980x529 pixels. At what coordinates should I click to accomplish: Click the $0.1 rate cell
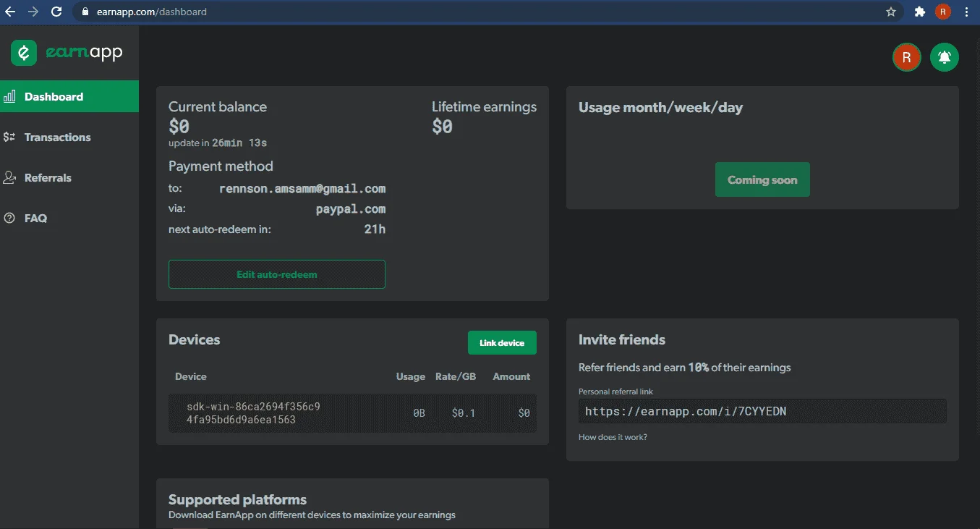click(464, 412)
